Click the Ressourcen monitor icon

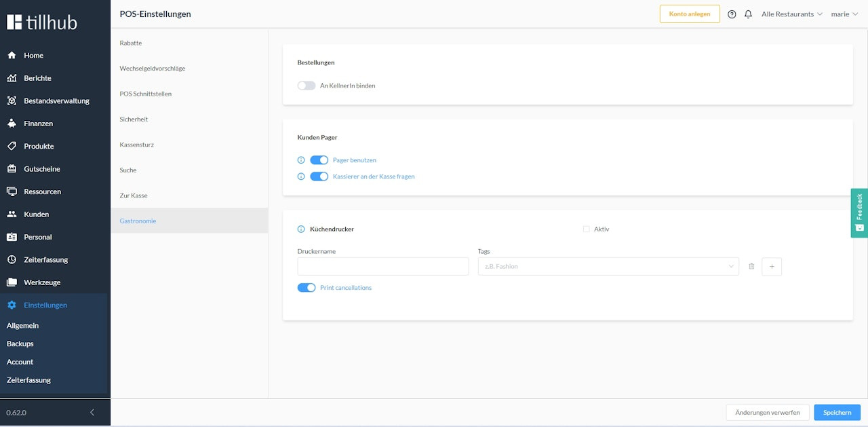[x=12, y=191]
